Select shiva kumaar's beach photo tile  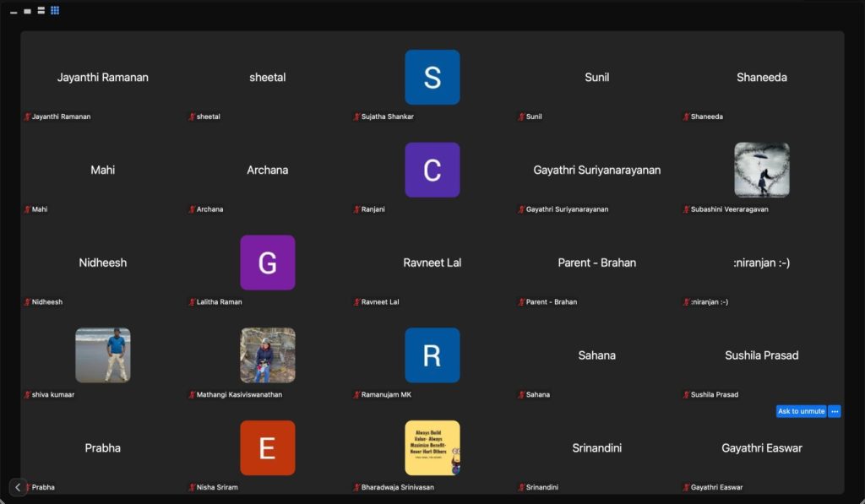tap(102, 355)
